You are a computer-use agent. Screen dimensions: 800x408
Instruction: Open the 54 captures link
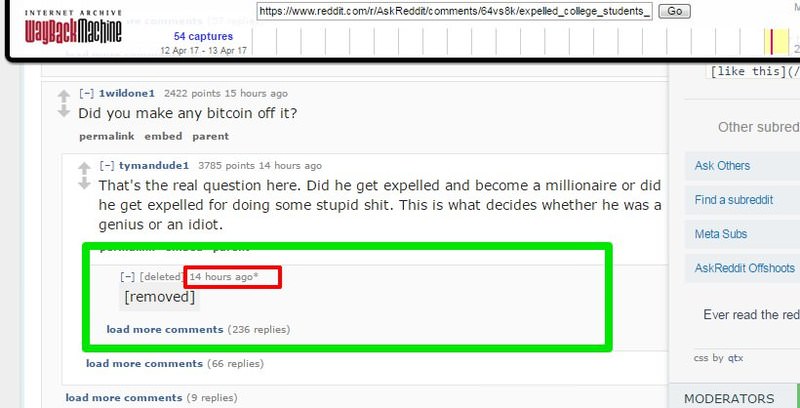point(203,36)
